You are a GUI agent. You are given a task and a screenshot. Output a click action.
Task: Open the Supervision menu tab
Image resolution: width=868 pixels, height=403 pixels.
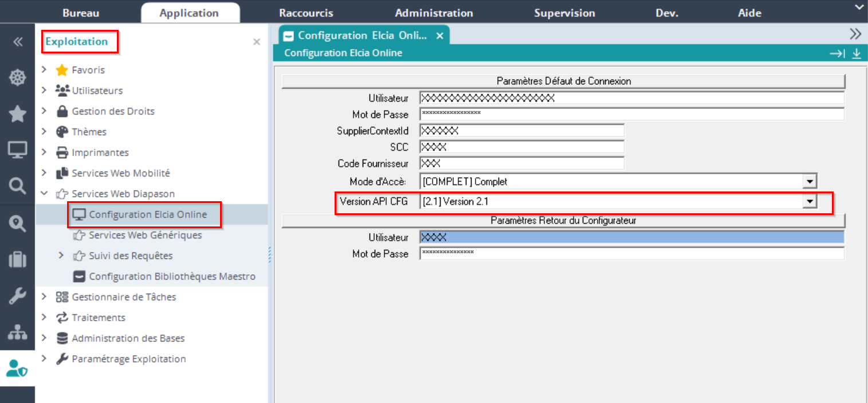[564, 13]
